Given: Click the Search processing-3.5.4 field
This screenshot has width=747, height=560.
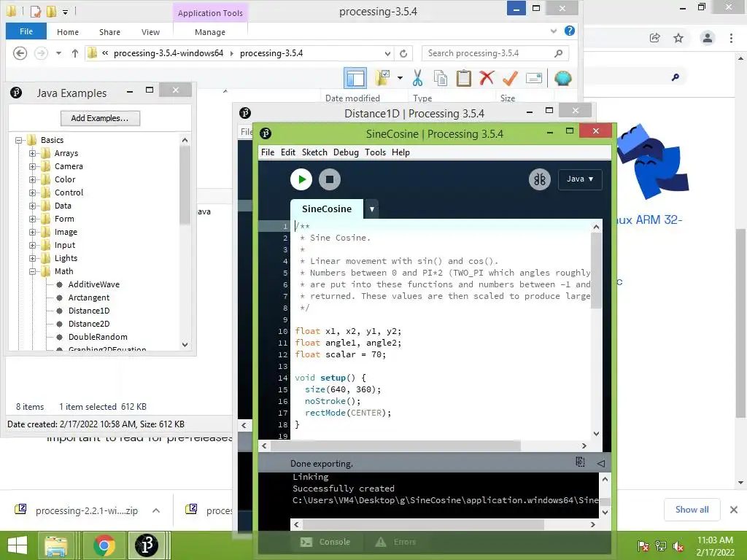Looking at the screenshot, I should pyautogui.click(x=495, y=53).
